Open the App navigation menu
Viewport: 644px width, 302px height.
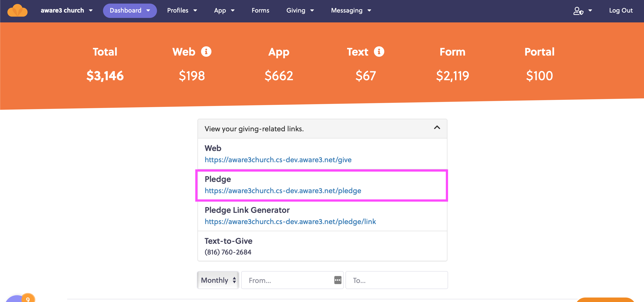tap(224, 11)
